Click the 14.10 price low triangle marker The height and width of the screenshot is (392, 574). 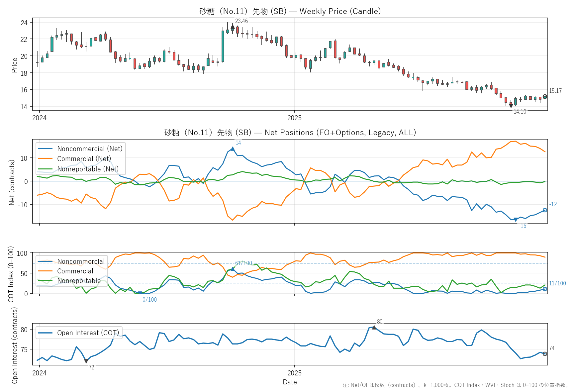point(511,106)
